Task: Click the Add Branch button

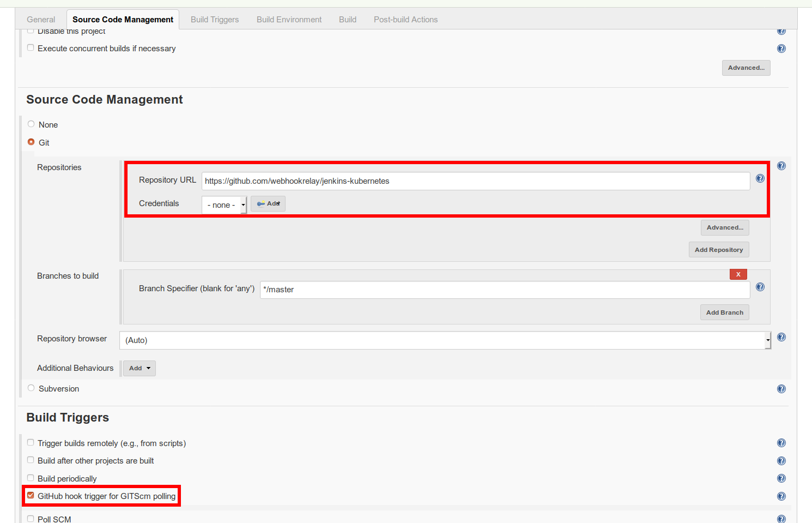Action: point(724,312)
